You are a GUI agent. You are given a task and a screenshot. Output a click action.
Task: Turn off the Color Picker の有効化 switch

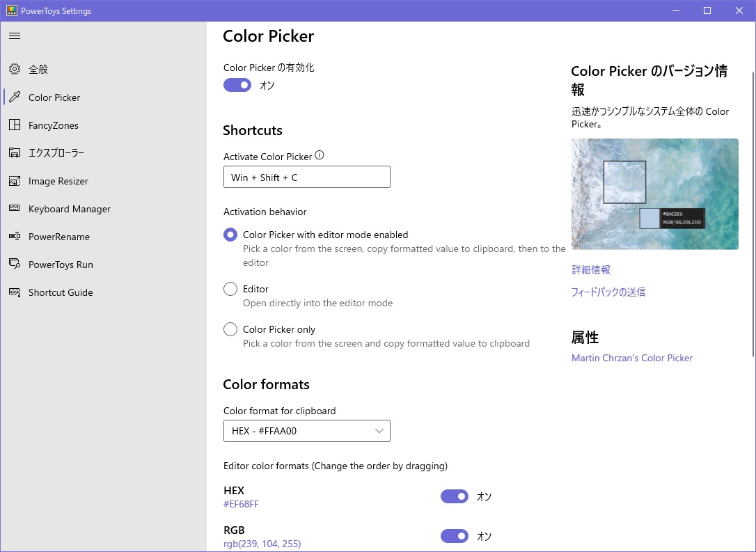click(237, 85)
